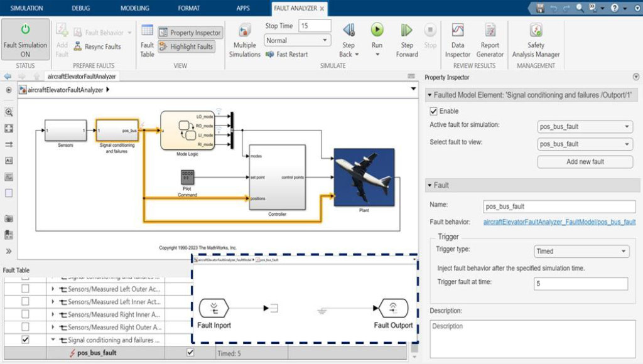Open the Fault Table view
The width and height of the screenshot is (643, 364).
click(x=147, y=41)
